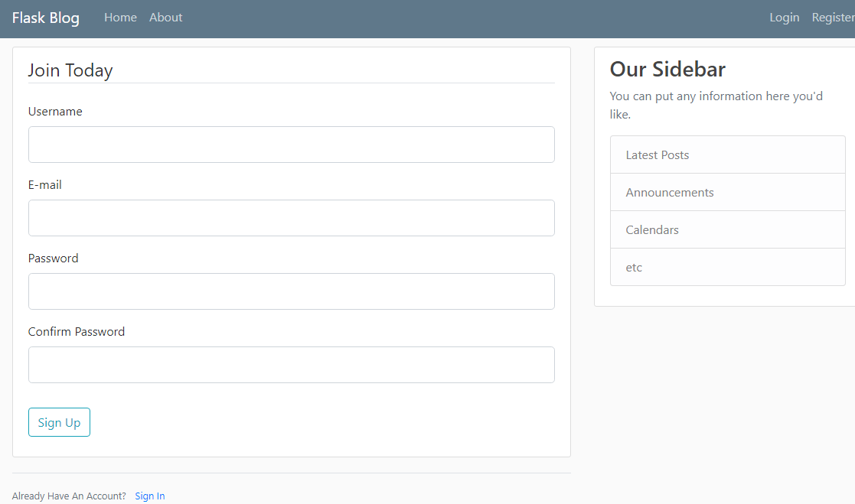This screenshot has height=504, width=855.
Task: Click the Username label
Action: 55,111
